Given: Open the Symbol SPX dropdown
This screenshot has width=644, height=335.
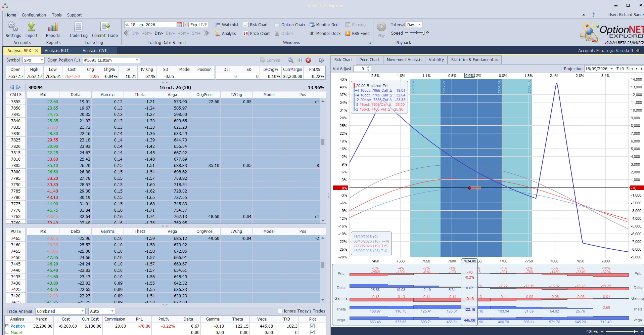Looking at the screenshot, I should [42, 60].
